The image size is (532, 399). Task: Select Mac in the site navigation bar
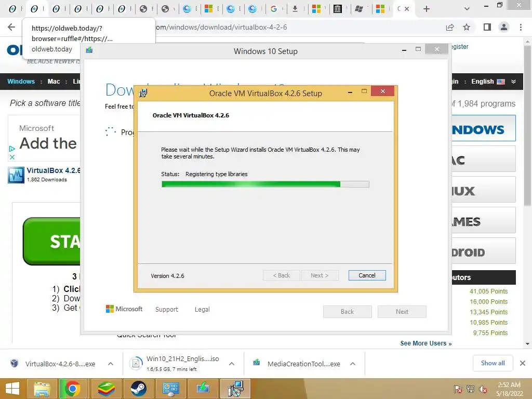(54, 82)
